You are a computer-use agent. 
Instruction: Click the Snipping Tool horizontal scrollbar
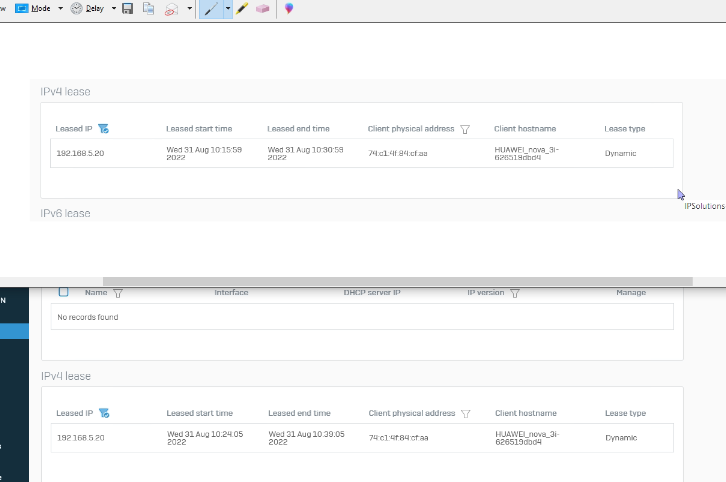[x=398, y=282]
